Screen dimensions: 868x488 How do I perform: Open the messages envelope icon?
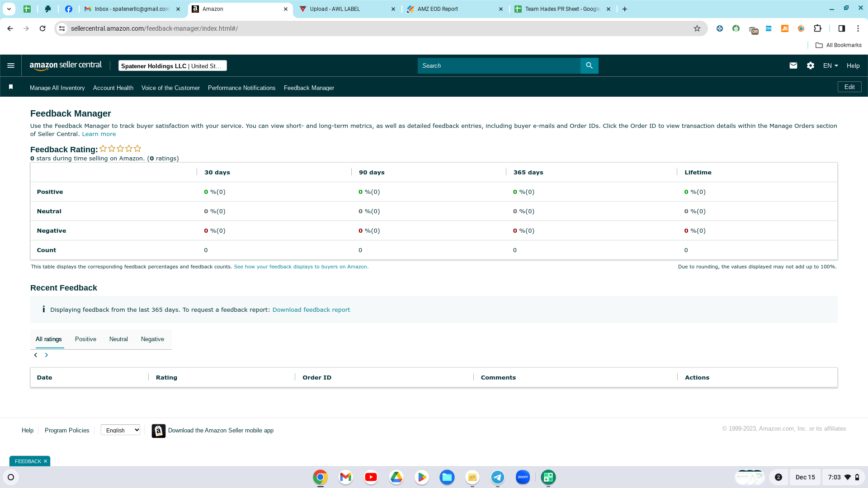pos(793,66)
